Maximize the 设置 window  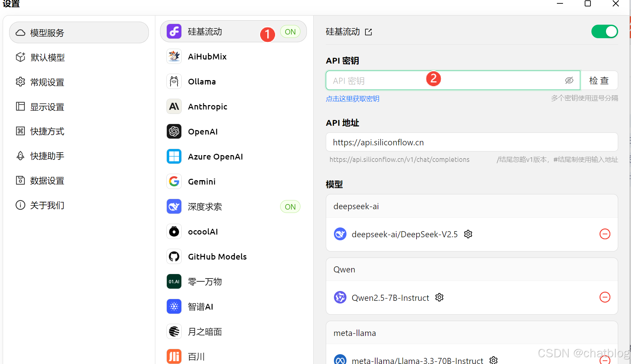[588, 4]
